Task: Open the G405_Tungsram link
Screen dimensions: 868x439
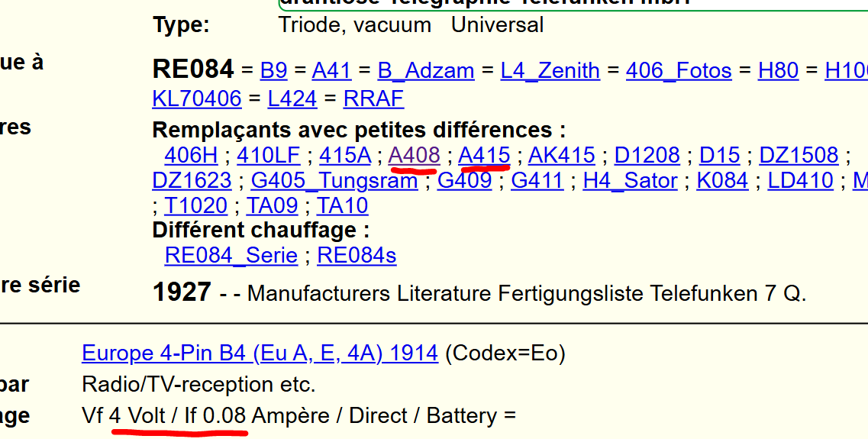Action: (334, 180)
